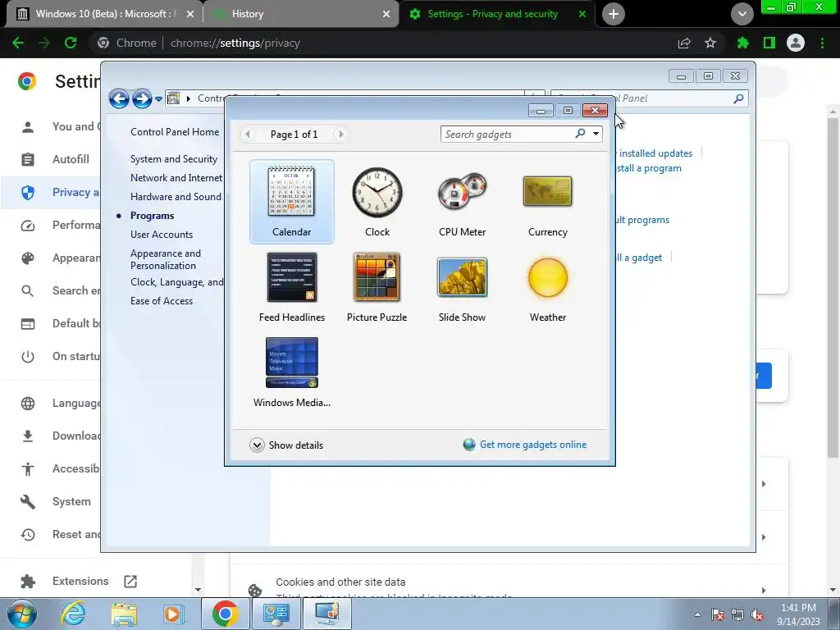Launch Internet Explorer from taskbar
This screenshot has width=840, height=630.
(x=72, y=614)
